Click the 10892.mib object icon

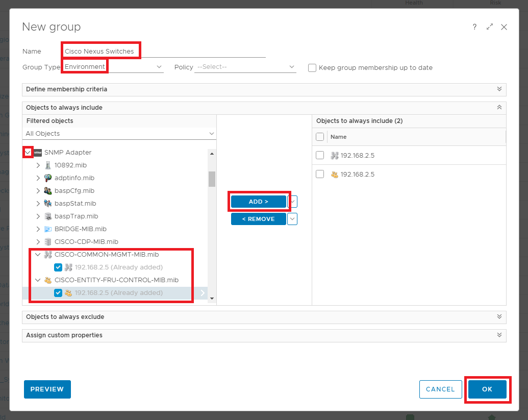48,165
